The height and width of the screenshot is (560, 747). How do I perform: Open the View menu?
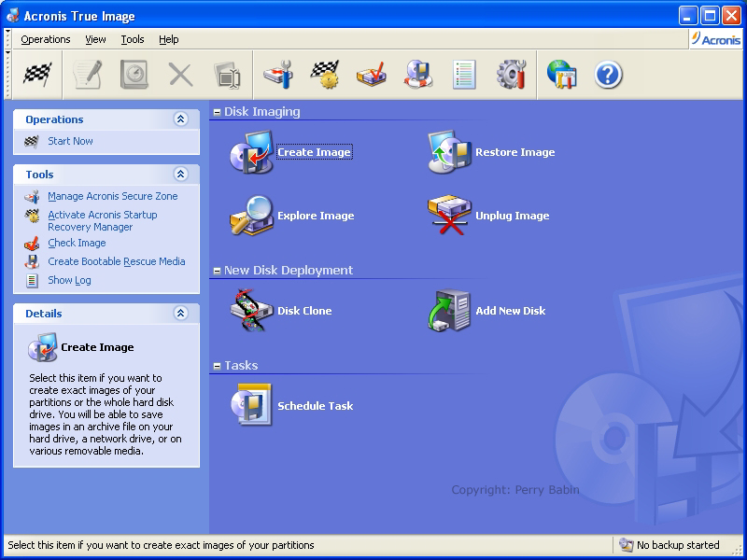click(x=96, y=39)
